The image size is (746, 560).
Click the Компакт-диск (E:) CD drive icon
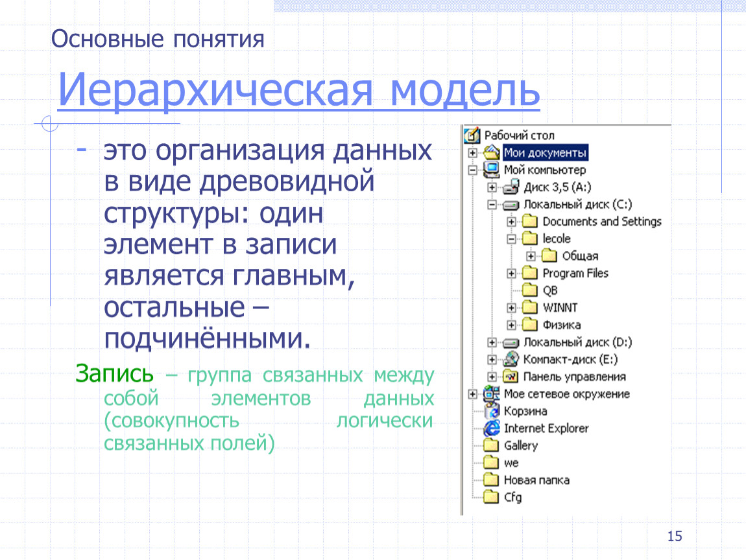tap(512, 360)
